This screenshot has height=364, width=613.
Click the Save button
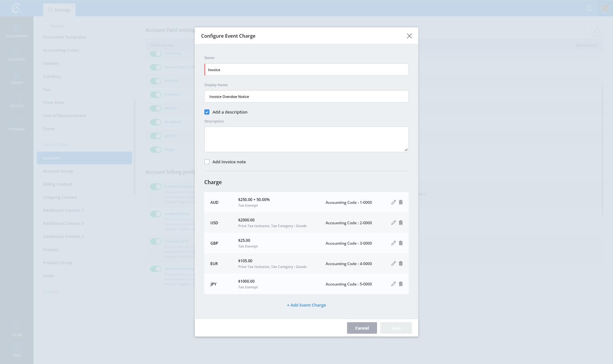pyautogui.click(x=396, y=328)
